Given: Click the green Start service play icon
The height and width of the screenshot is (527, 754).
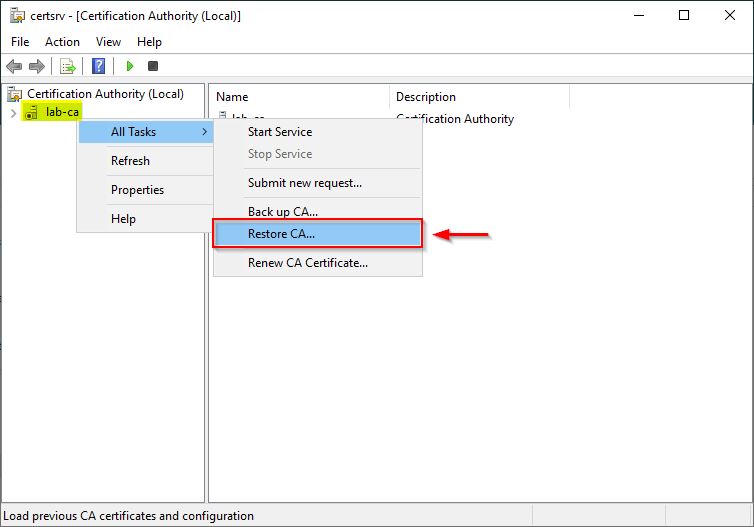Looking at the screenshot, I should click(x=129, y=66).
